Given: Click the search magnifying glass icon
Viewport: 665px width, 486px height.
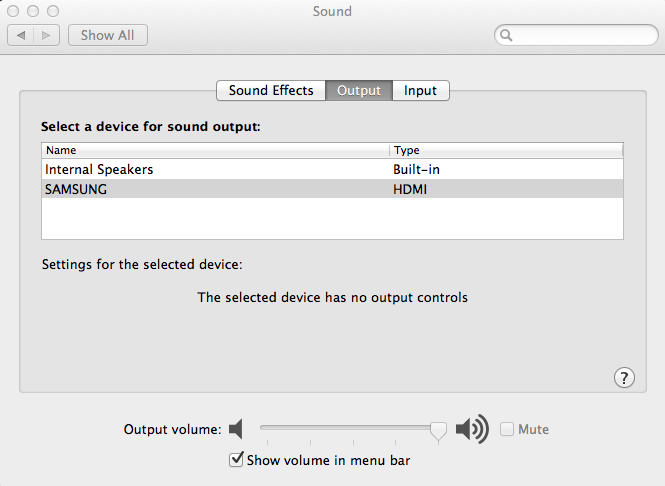Looking at the screenshot, I should tap(507, 36).
